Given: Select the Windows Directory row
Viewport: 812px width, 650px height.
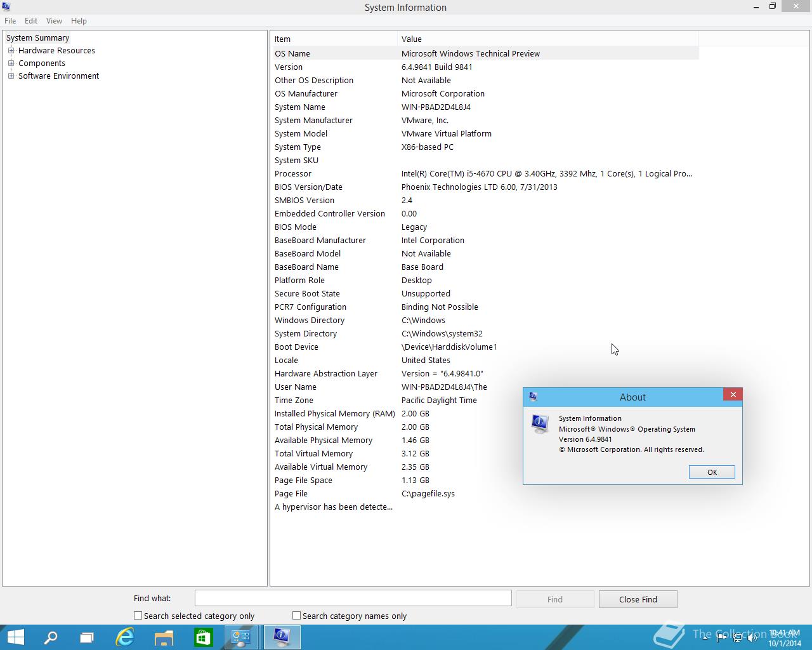Looking at the screenshot, I should 485,320.
